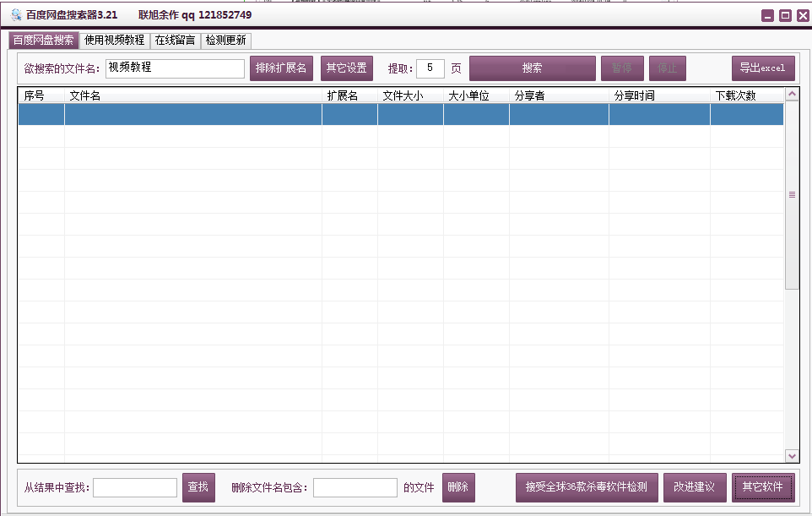Open the 使用视频教程 tab

[x=115, y=41]
